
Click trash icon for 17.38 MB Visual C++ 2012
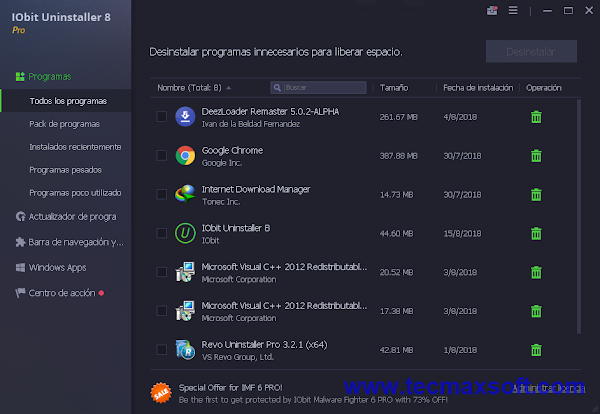[536, 311]
